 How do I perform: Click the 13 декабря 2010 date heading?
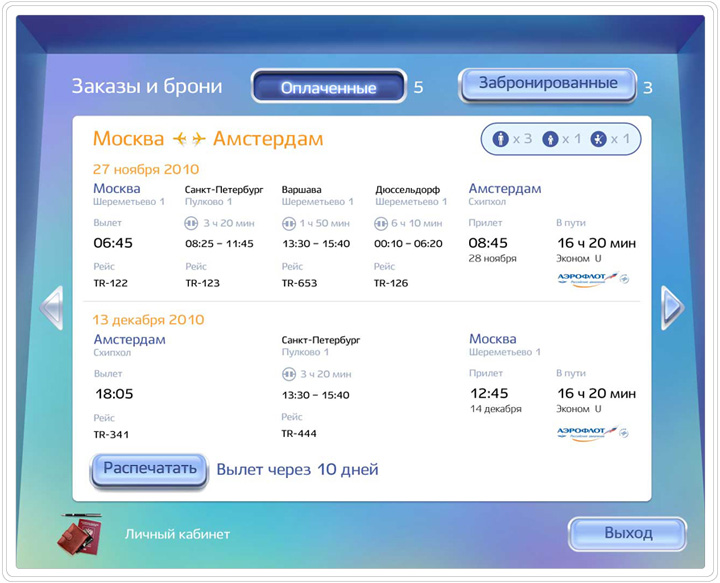148,320
